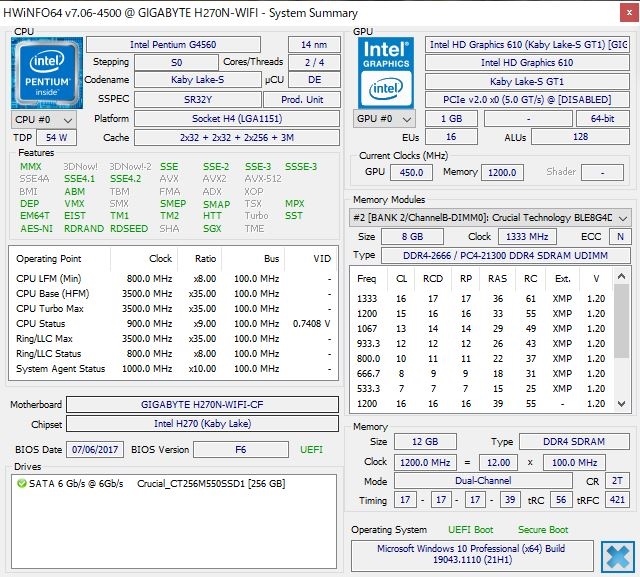The image size is (640, 577).
Task: Open the GPU #0 selector dropdown
Action: click(x=384, y=119)
